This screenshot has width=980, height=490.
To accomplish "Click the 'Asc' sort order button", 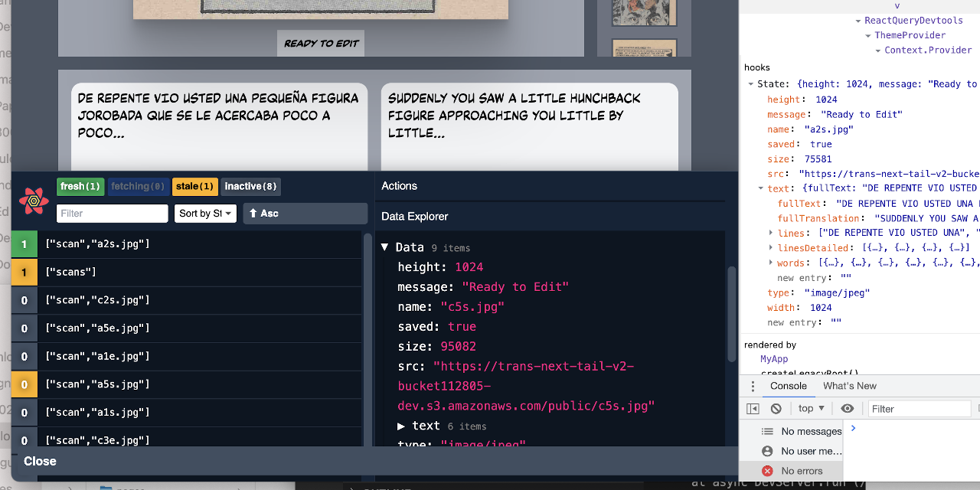I will point(305,214).
